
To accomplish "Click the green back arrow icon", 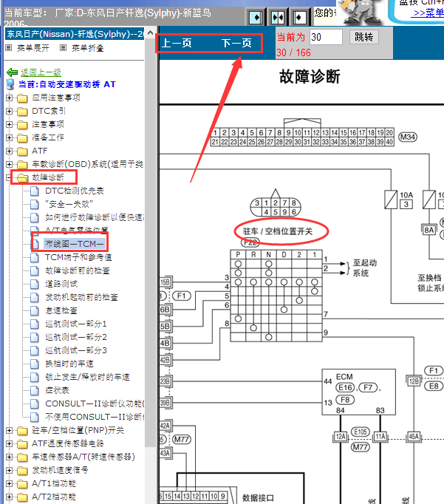I will (13, 72).
